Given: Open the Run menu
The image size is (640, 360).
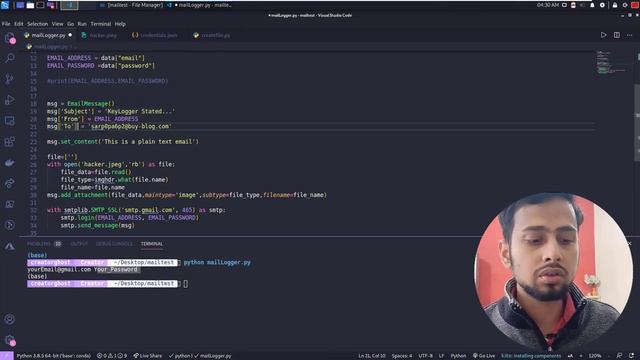Looking at the screenshot, I should tap(82, 24).
